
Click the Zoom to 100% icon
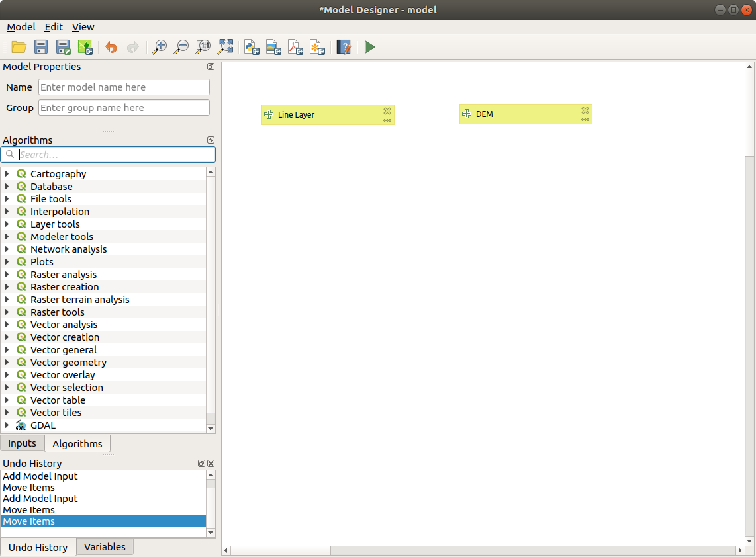tap(203, 47)
